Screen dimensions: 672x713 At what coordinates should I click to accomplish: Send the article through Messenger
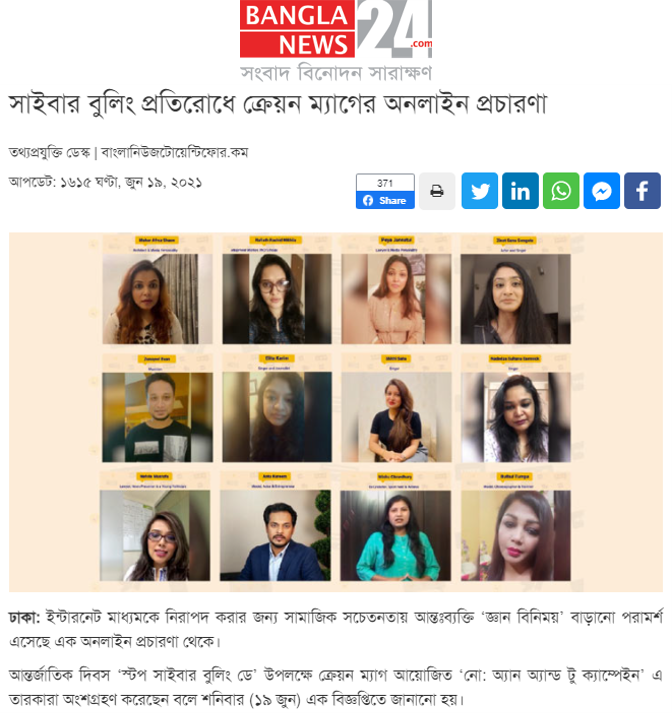point(601,191)
